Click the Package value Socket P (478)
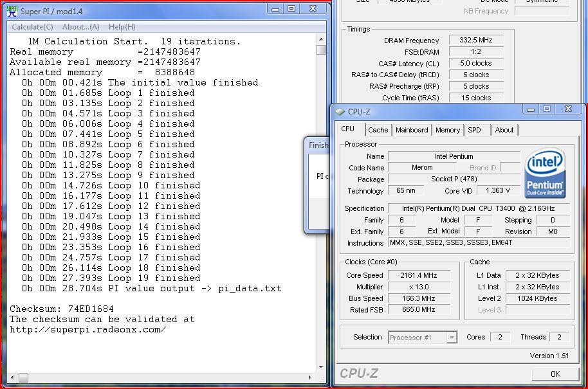Screen dimensions: 588x389 click(x=454, y=179)
